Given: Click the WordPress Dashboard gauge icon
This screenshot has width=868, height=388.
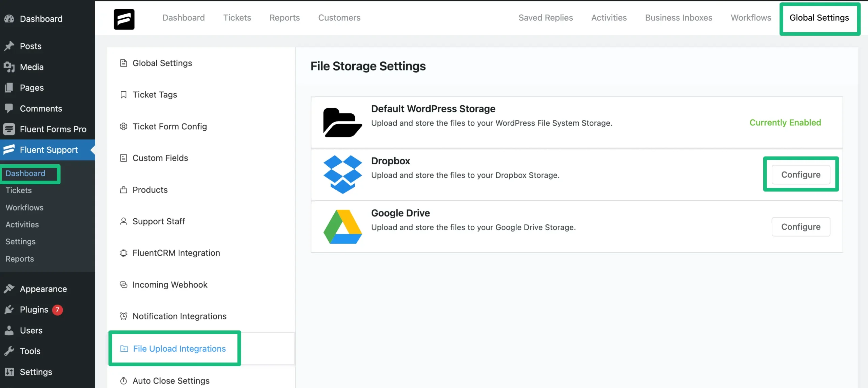Looking at the screenshot, I should [9, 19].
